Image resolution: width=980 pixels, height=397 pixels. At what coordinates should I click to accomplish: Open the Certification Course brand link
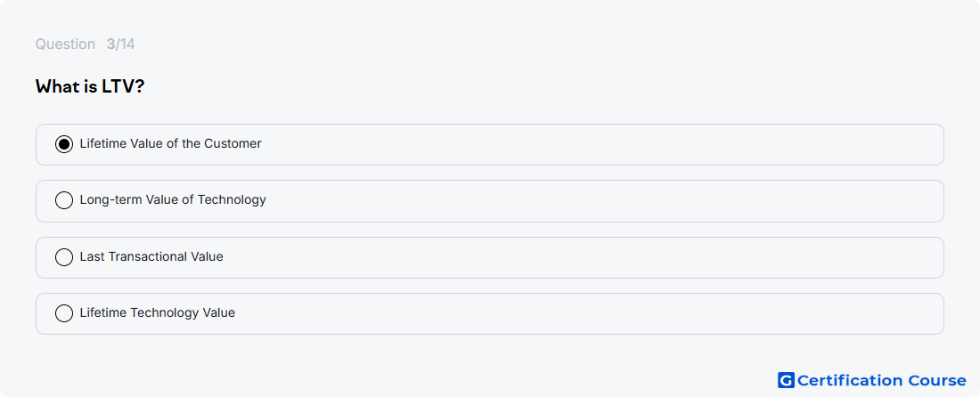click(x=872, y=380)
